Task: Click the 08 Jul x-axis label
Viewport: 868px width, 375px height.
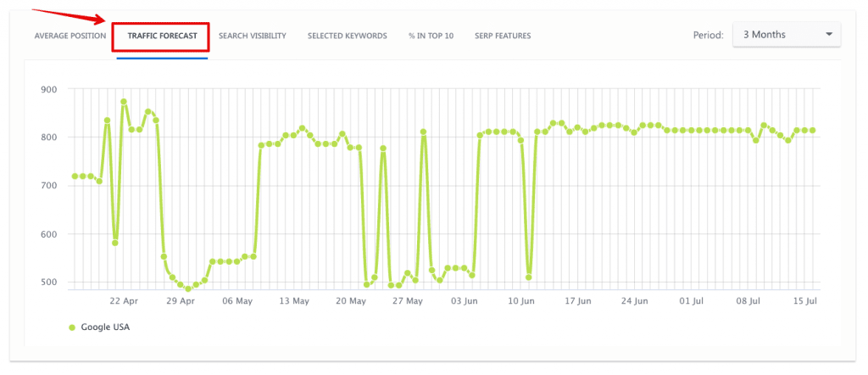Action: 748,301
